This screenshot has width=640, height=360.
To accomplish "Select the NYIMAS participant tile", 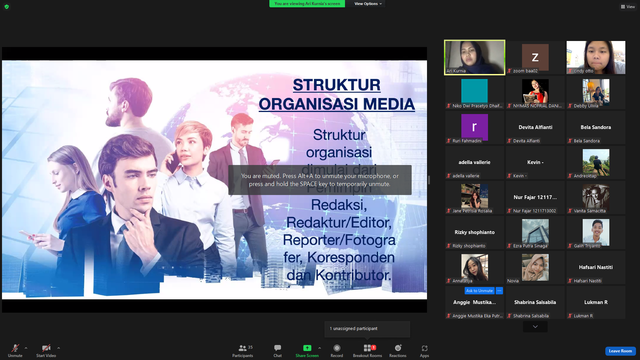I will pos(535,93).
